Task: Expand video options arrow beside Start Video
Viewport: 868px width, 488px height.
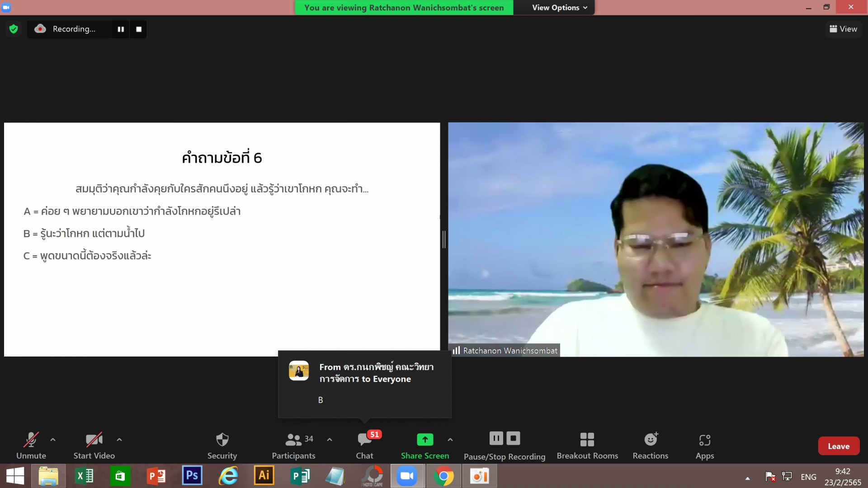Action: click(119, 440)
